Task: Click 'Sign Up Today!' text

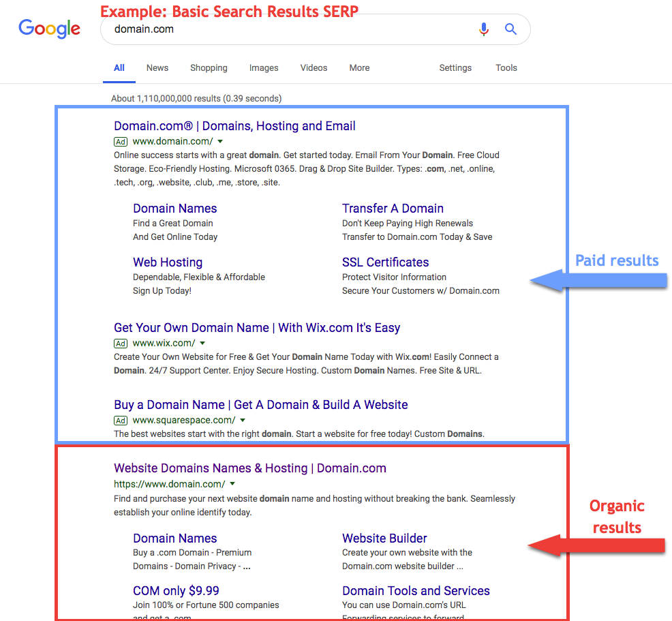Action: click(x=162, y=291)
